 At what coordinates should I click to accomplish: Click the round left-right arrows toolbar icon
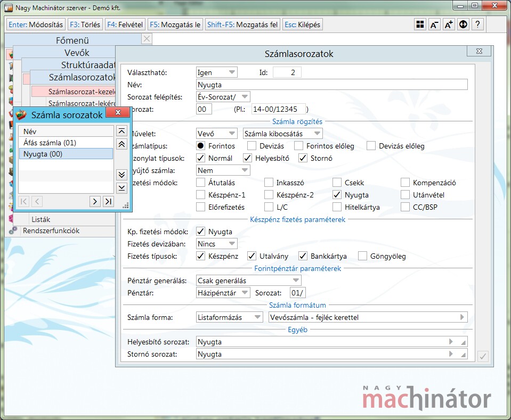(x=463, y=24)
